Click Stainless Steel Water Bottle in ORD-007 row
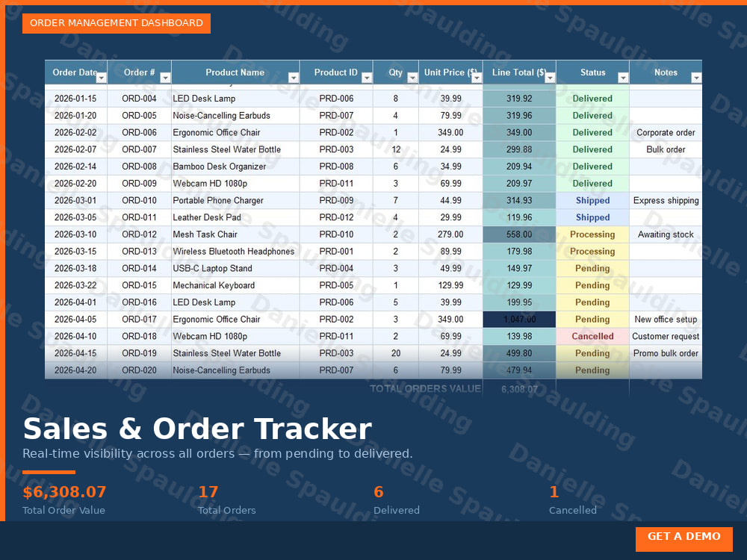 235,149
